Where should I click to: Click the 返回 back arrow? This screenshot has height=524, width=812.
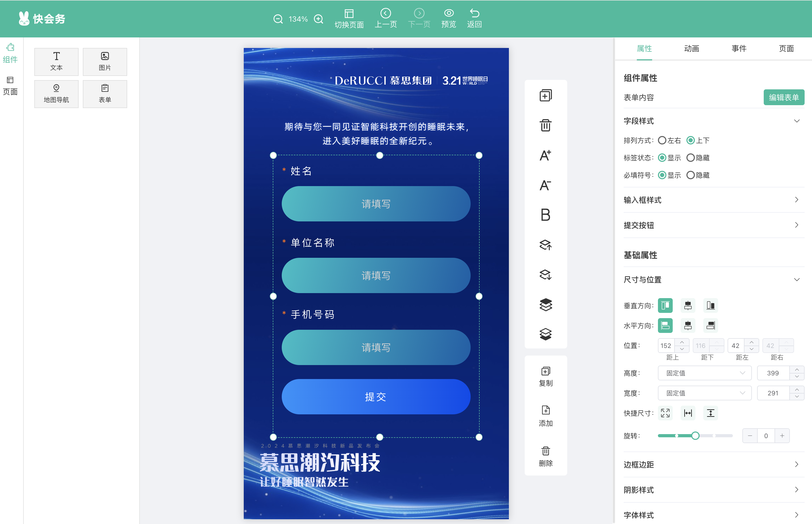coord(474,18)
